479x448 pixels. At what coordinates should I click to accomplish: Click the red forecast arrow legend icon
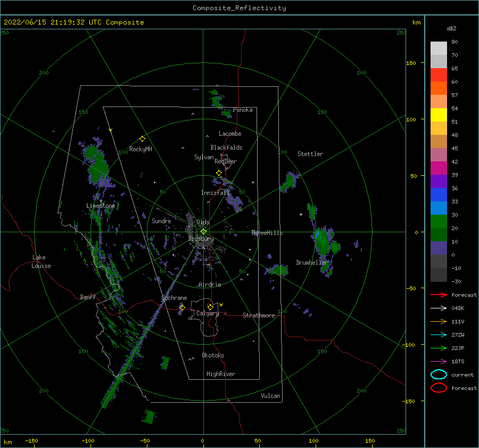439,295
